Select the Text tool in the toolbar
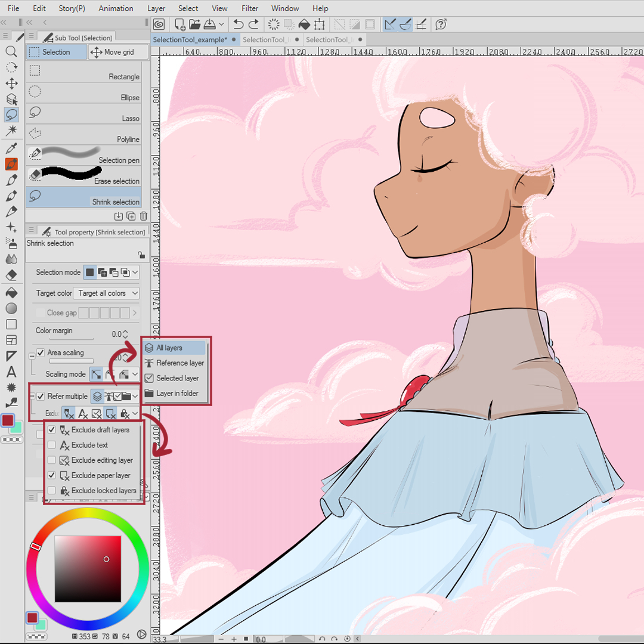Viewport: 644px width, 644px height. (11, 372)
